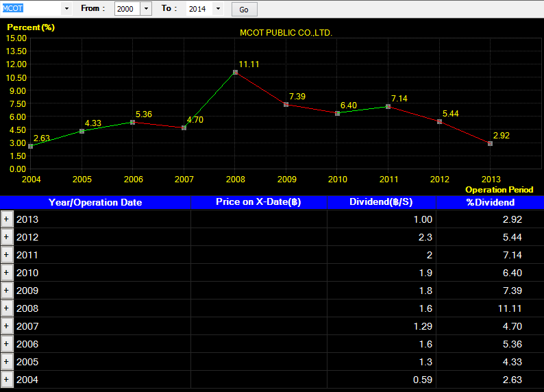The width and height of the screenshot is (544, 392).
Task: Expand the 2011 row
Action: tap(7, 255)
